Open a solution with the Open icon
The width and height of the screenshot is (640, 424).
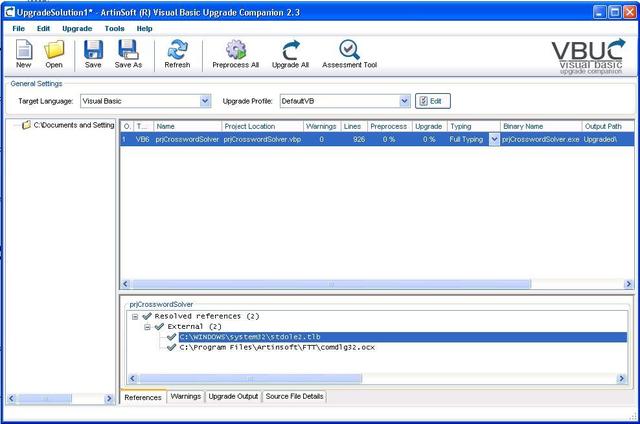tap(54, 54)
